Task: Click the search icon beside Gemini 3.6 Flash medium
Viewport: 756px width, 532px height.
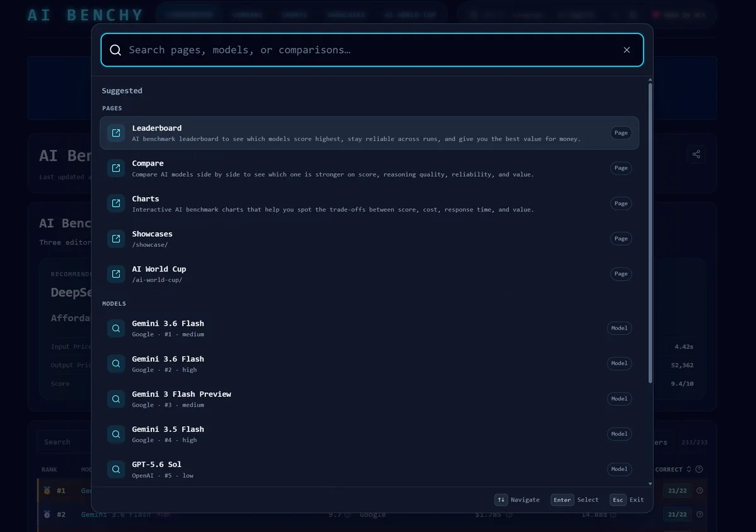Action: pyautogui.click(x=116, y=328)
